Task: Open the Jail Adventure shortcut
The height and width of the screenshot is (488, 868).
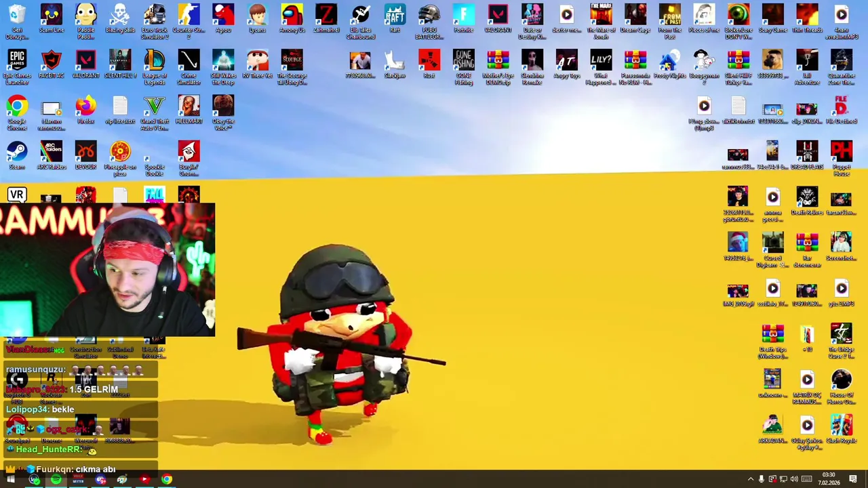Action: (x=807, y=67)
